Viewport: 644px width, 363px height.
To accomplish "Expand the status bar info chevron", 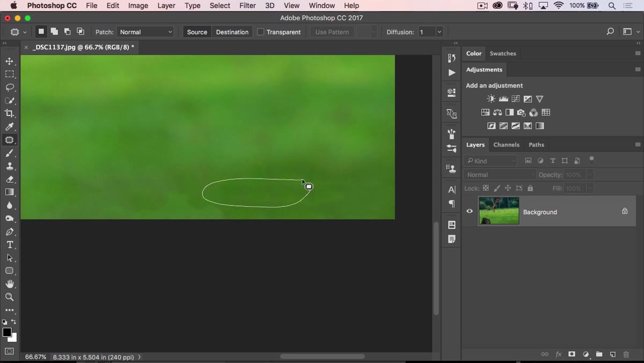I will (x=140, y=357).
